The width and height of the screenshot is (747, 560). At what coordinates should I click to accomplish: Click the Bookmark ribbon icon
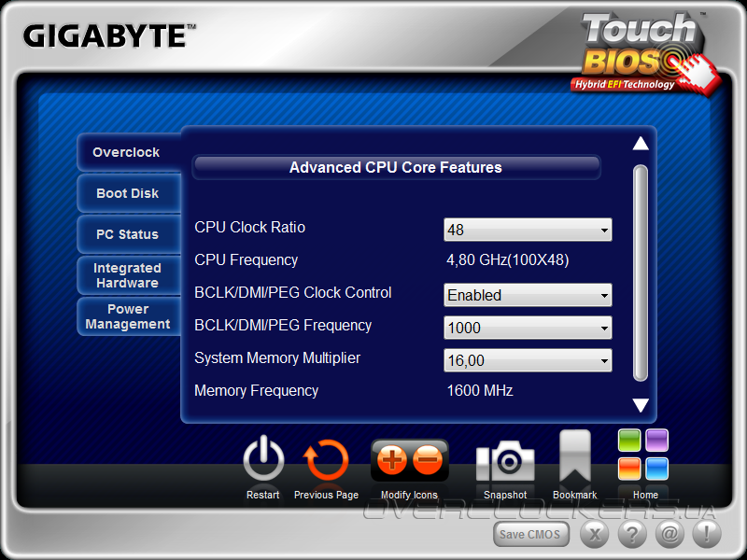[574, 456]
